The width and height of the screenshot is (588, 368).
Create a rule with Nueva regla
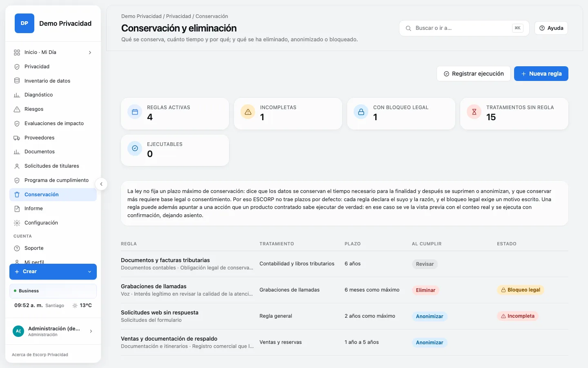[541, 74]
